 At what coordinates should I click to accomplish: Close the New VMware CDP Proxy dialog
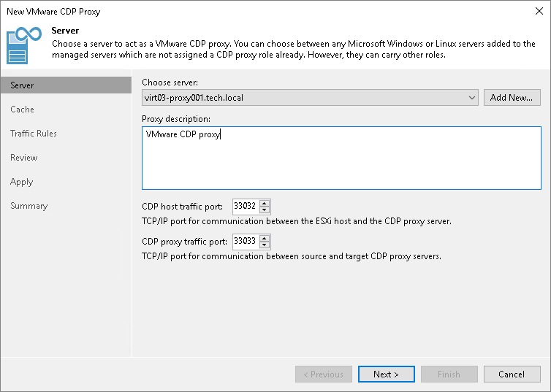coord(539,11)
